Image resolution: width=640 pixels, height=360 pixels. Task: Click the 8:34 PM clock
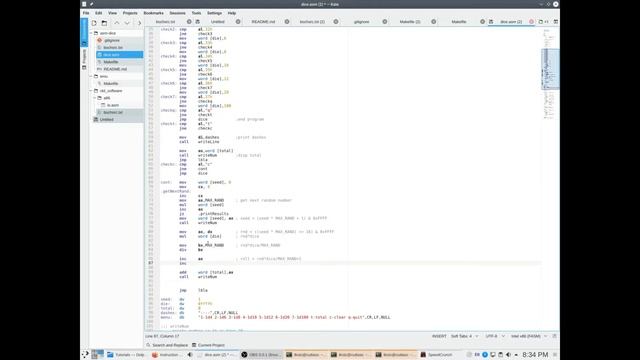(535, 355)
